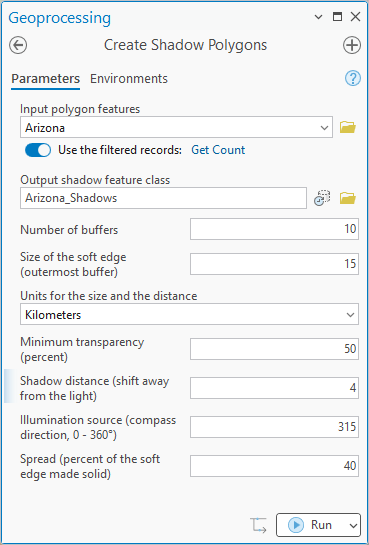The width and height of the screenshot is (369, 545).
Task: Browse for input polygon features folder icon
Action: tap(347, 127)
